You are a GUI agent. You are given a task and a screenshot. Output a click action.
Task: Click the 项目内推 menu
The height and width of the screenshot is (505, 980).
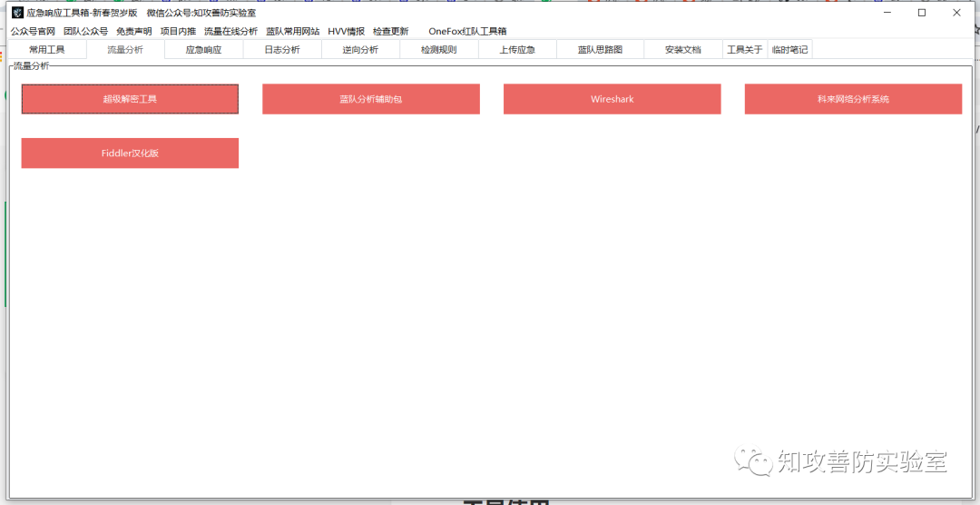pos(178,31)
